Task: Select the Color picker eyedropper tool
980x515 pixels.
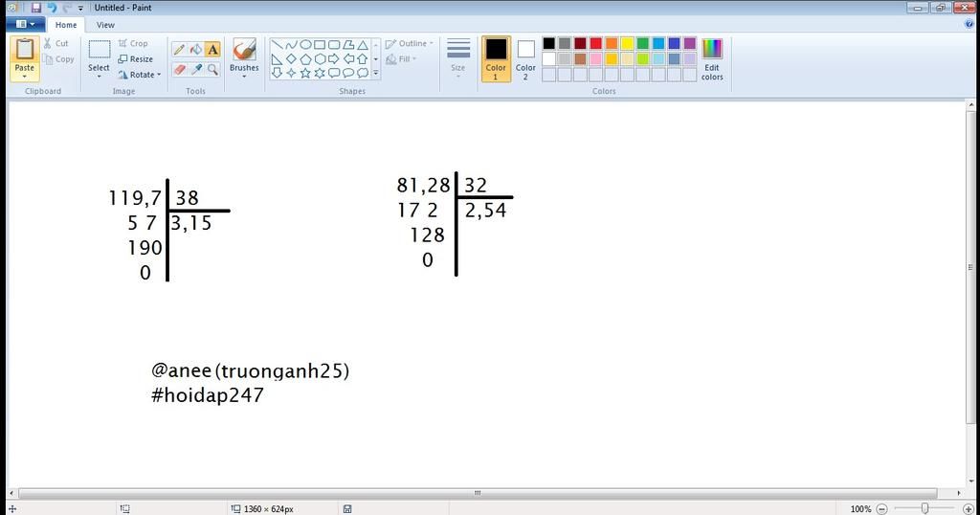Action: point(195,69)
